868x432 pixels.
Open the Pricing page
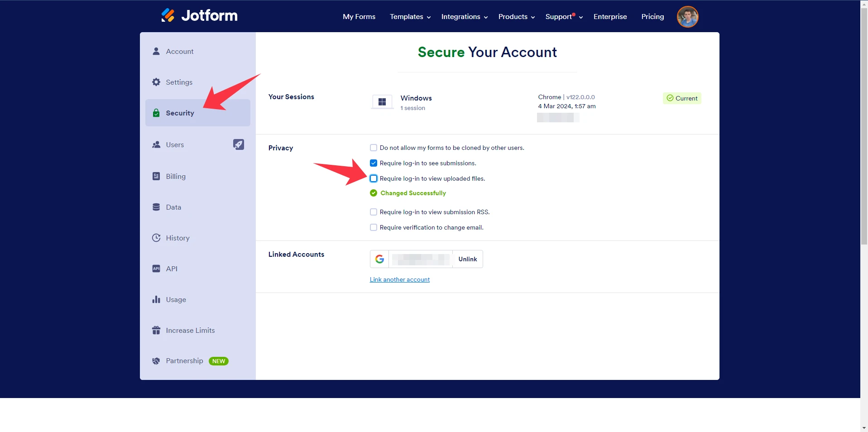(652, 17)
